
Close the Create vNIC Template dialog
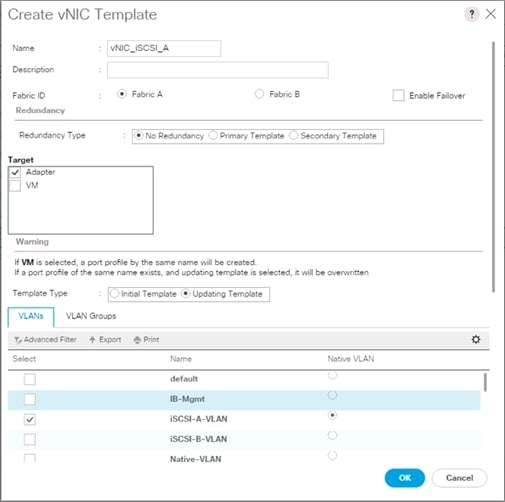491,14
